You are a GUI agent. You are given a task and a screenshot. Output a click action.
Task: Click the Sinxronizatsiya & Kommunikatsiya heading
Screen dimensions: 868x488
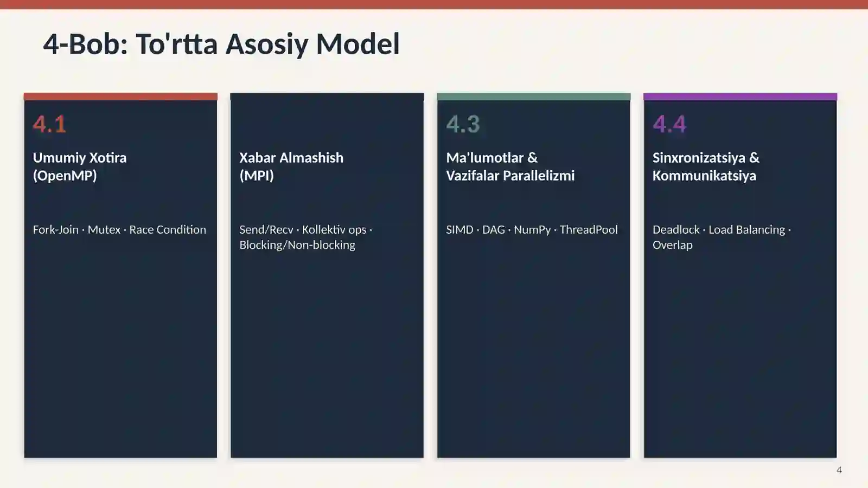point(706,166)
